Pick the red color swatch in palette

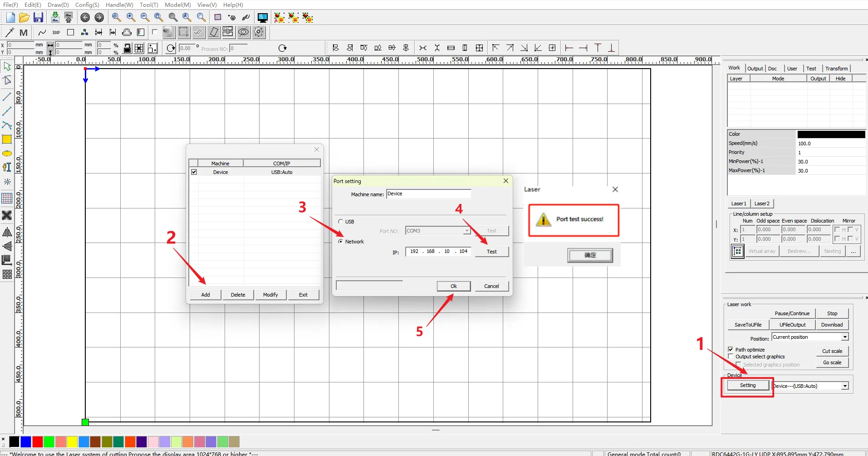pyautogui.click(x=38, y=441)
